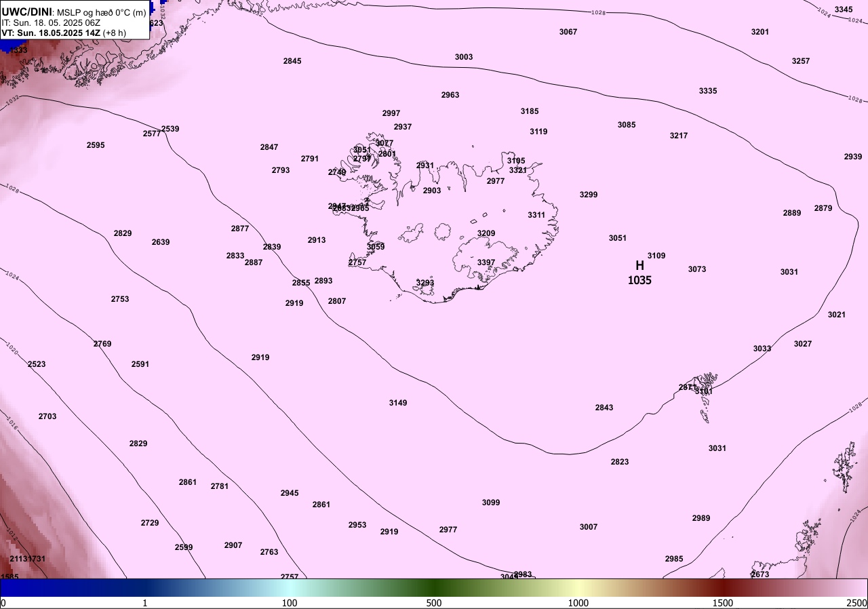Click the 2500 tick on the color scale
This screenshot has height=609, width=868.
point(858,603)
